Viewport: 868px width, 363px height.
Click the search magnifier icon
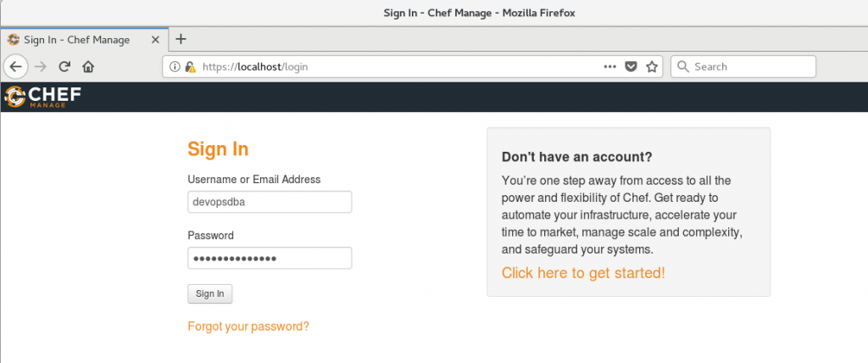coord(683,67)
